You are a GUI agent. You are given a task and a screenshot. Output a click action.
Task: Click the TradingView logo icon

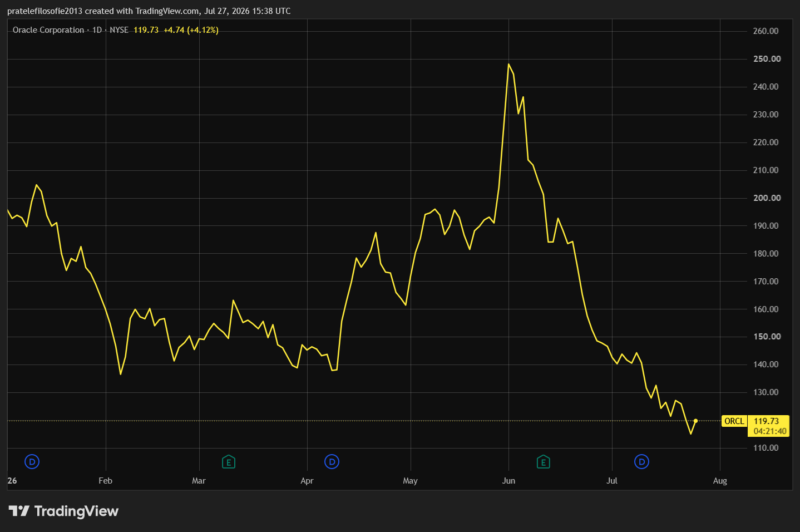click(19, 511)
